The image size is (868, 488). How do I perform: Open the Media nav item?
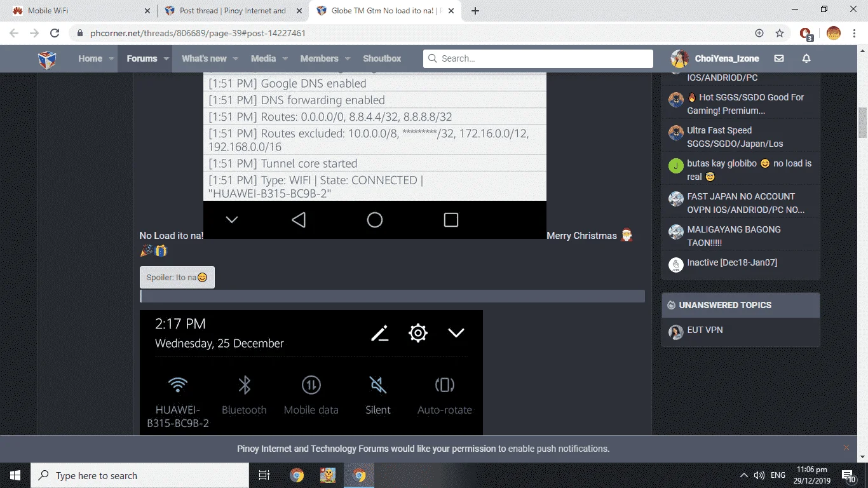(263, 58)
